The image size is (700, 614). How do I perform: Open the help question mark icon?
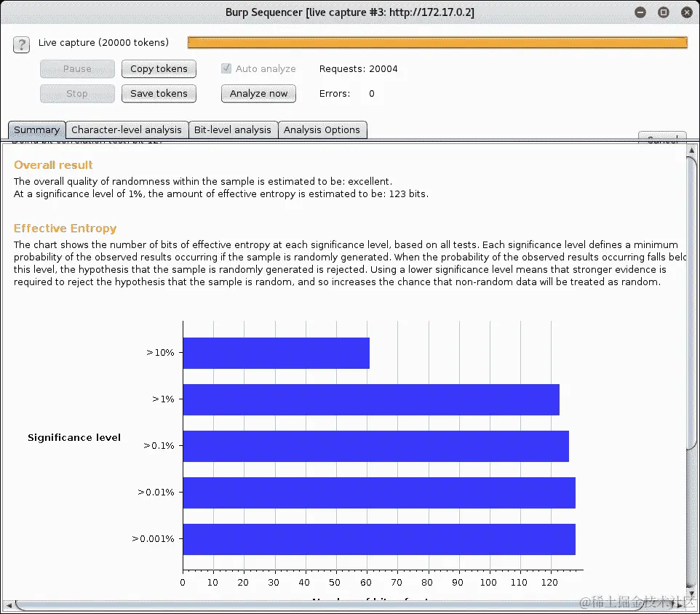point(21,44)
